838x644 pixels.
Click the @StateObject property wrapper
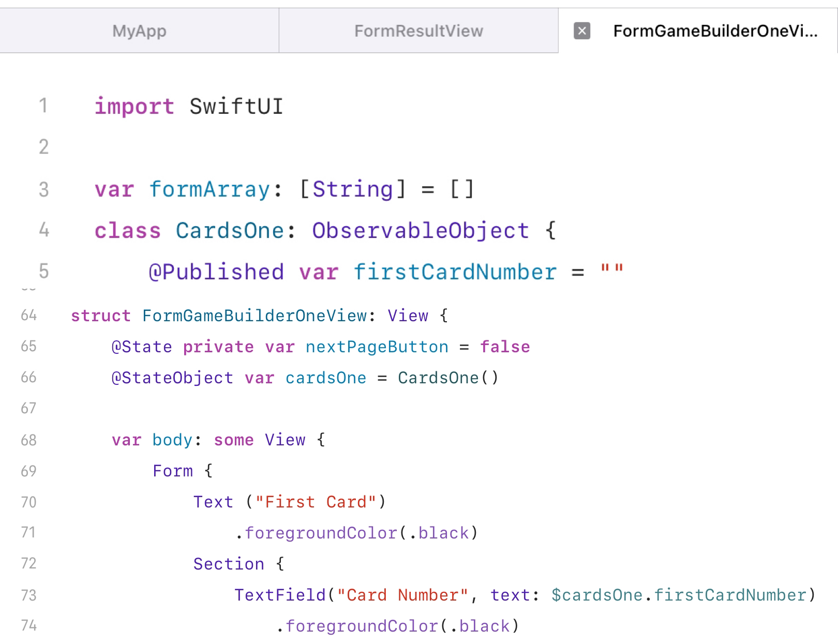click(x=172, y=378)
